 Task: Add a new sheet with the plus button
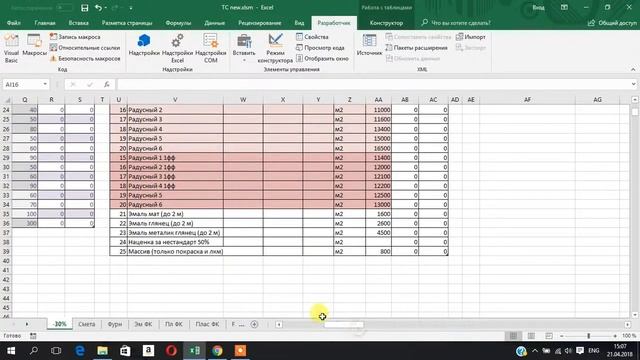tap(254, 324)
